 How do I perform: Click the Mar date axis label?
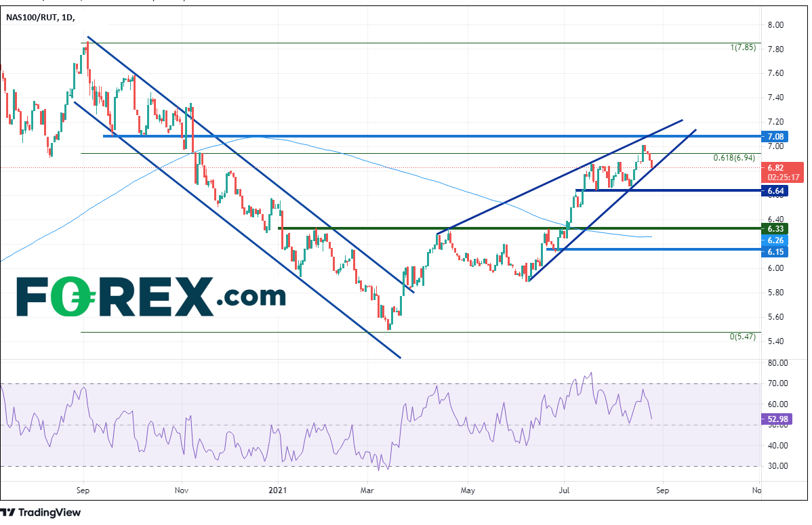point(367,488)
